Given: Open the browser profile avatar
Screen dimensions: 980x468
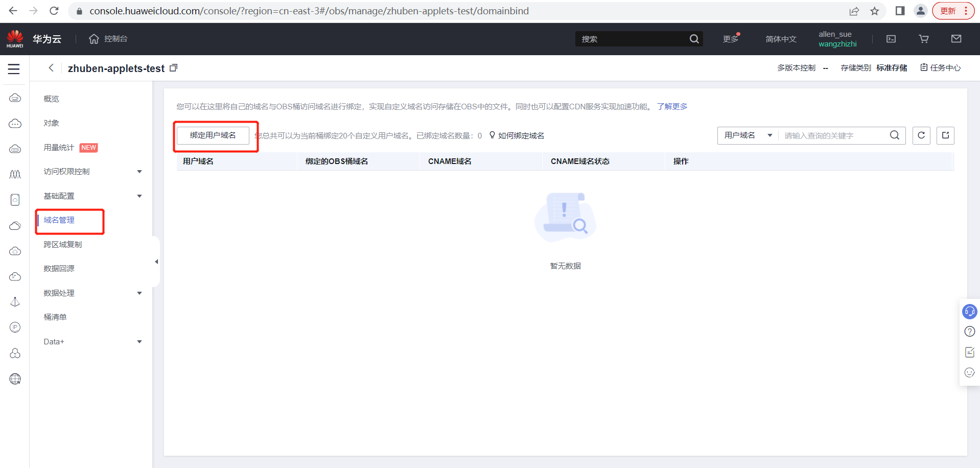Looking at the screenshot, I should pyautogui.click(x=921, y=11).
